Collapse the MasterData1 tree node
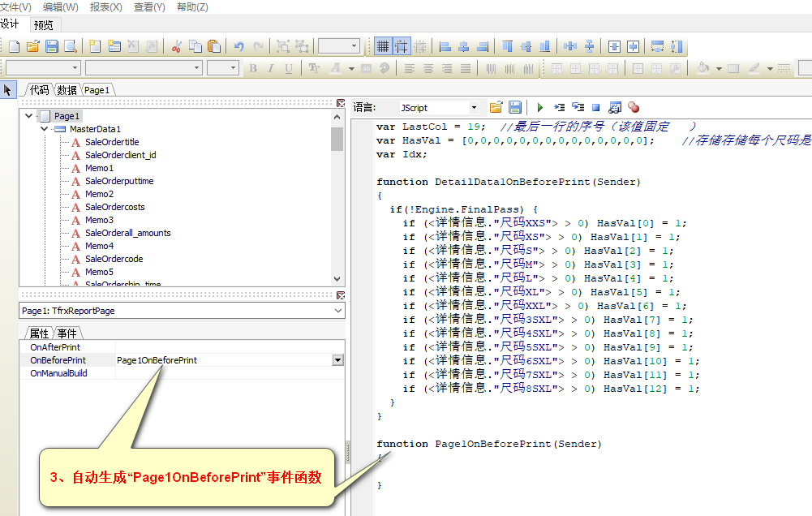Screen dimensions: 812x516 click(44, 129)
